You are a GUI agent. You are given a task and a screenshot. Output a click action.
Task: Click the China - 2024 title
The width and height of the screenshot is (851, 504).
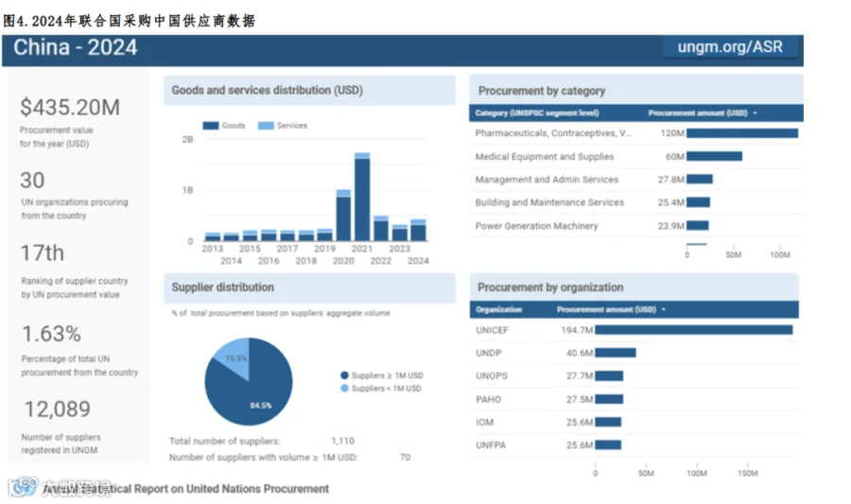(76, 47)
